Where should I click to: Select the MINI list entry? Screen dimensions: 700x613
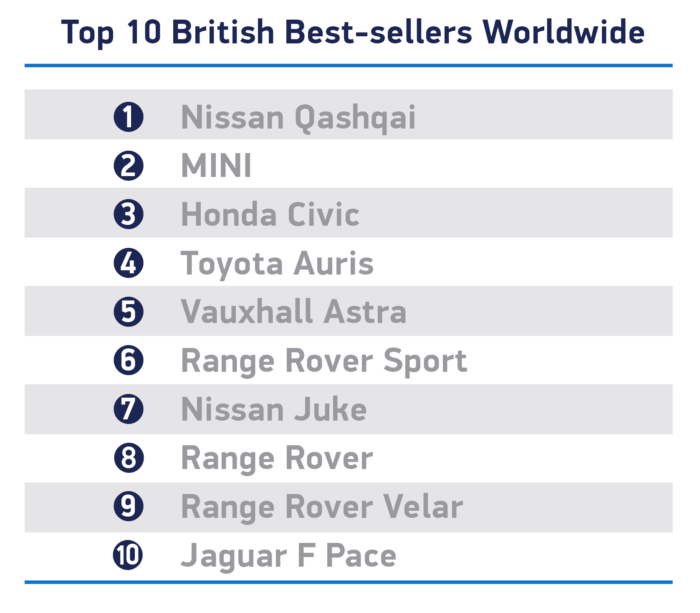[216, 166]
